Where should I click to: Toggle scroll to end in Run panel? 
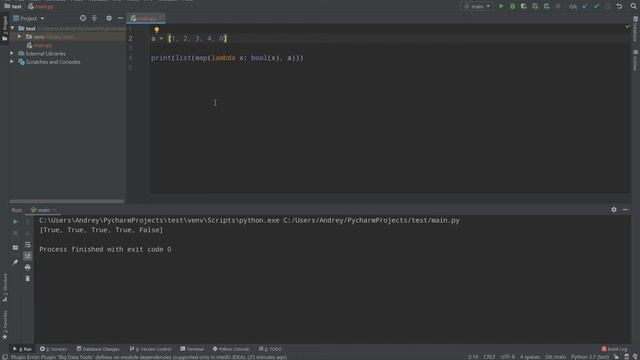(x=28, y=256)
